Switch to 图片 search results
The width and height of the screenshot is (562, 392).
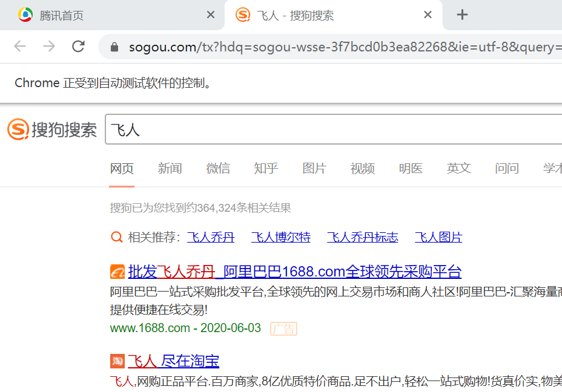(x=314, y=168)
